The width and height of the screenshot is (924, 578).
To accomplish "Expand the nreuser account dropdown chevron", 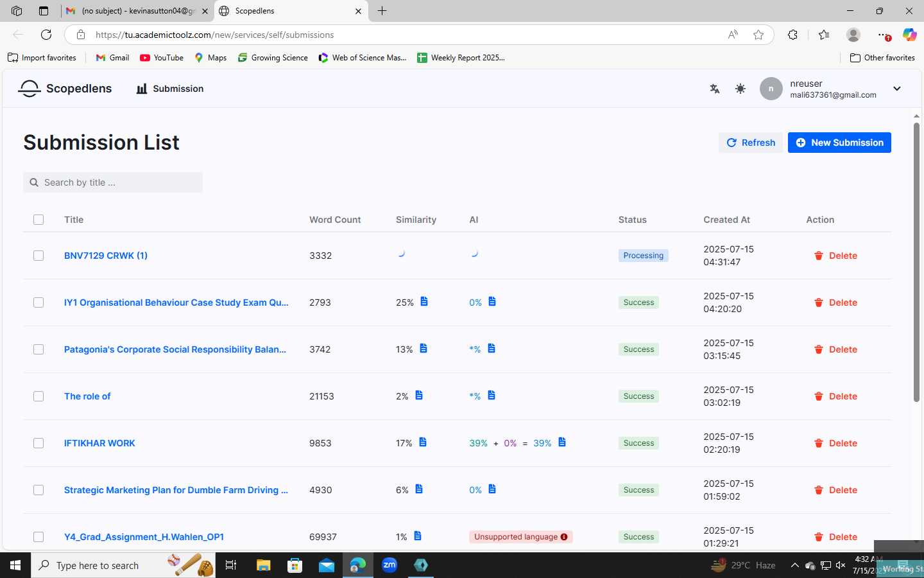I will pos(897,89).
